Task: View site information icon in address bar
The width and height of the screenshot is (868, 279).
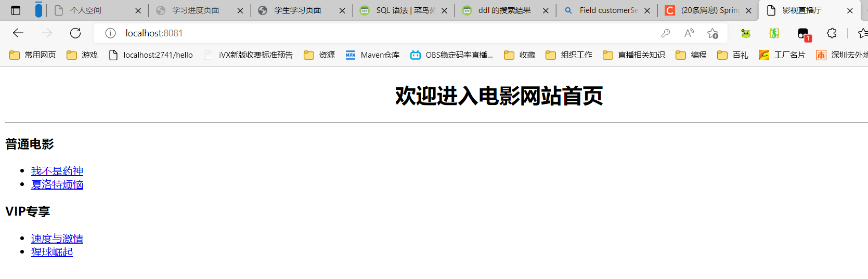Action: [x=110, y=33]
